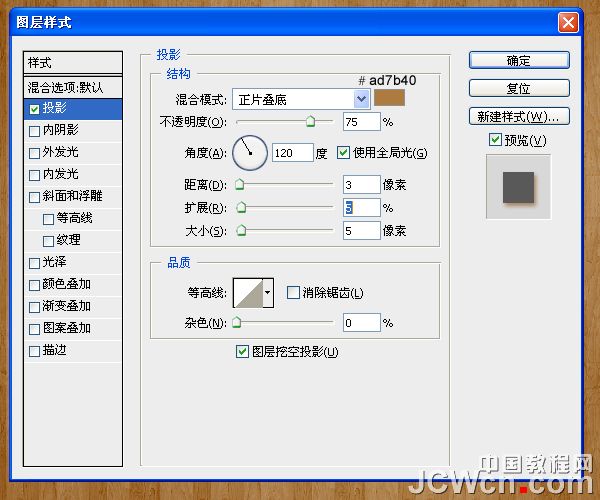Viewport: 600px width, 500px height.
Task: Close the 图层样式 dialog
Action: 568,23
